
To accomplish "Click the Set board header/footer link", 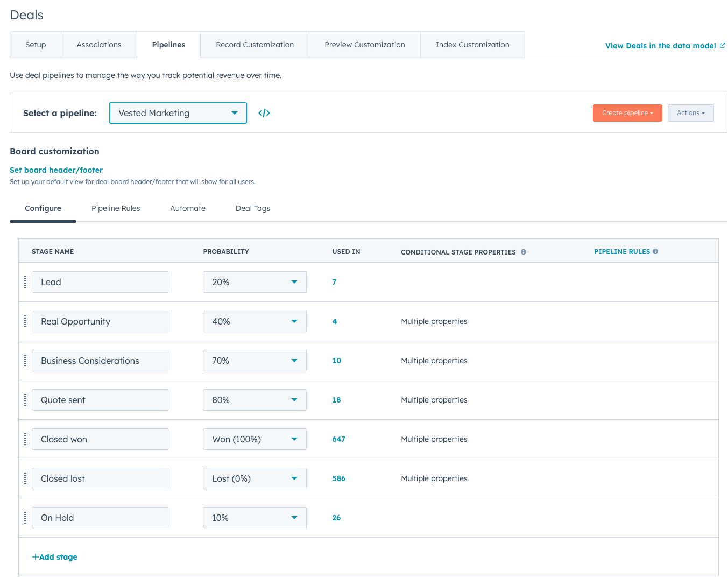I will pos(56,170).
